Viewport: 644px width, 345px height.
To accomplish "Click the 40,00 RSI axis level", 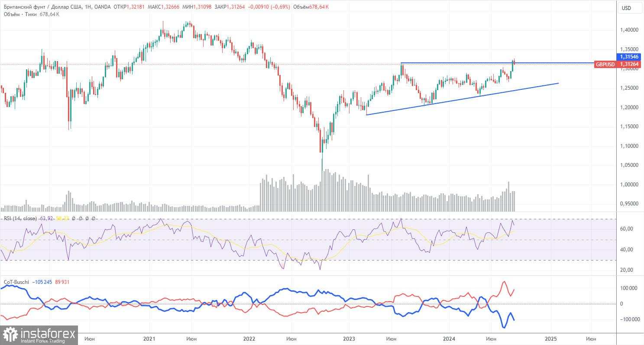I will point(627,250).
